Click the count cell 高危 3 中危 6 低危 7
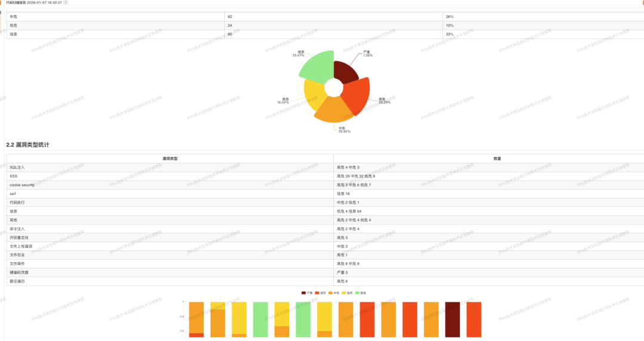Screen dimensions: 644x341 coord(489,185)
